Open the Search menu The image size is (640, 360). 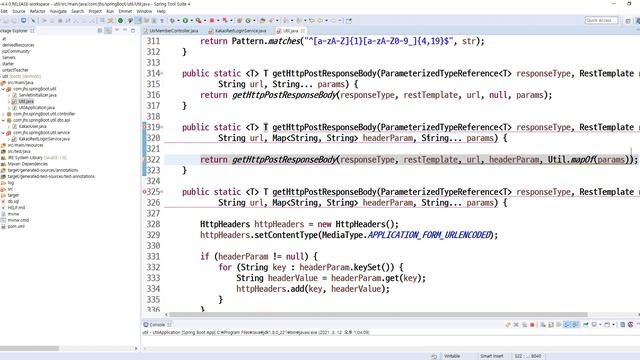point(78,11)
